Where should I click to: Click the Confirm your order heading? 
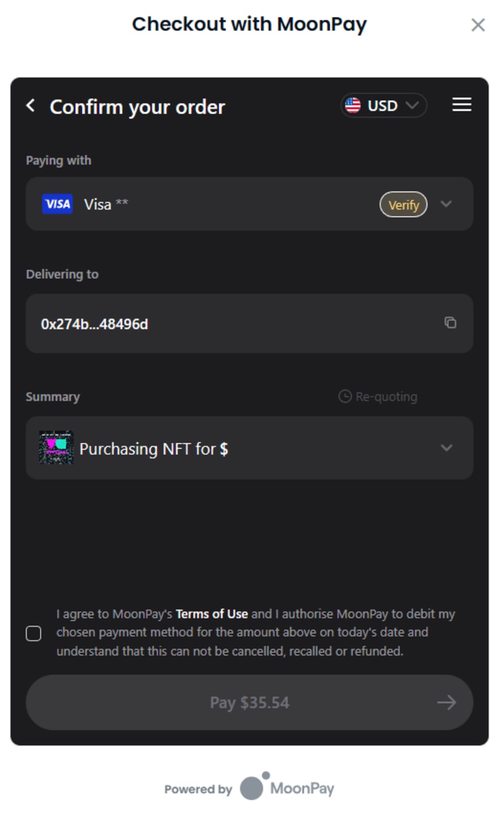137,107
